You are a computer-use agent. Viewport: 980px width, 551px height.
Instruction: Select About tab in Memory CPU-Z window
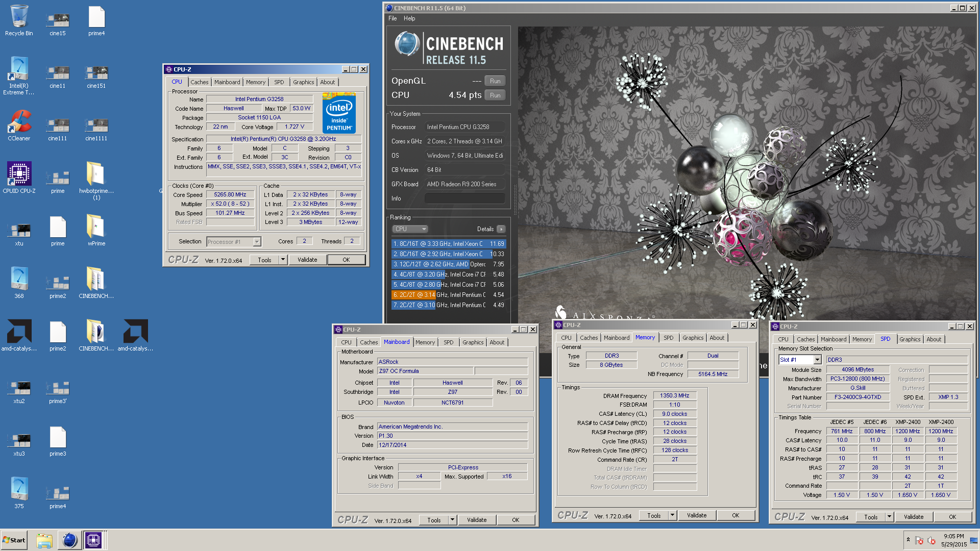[717, 338]
